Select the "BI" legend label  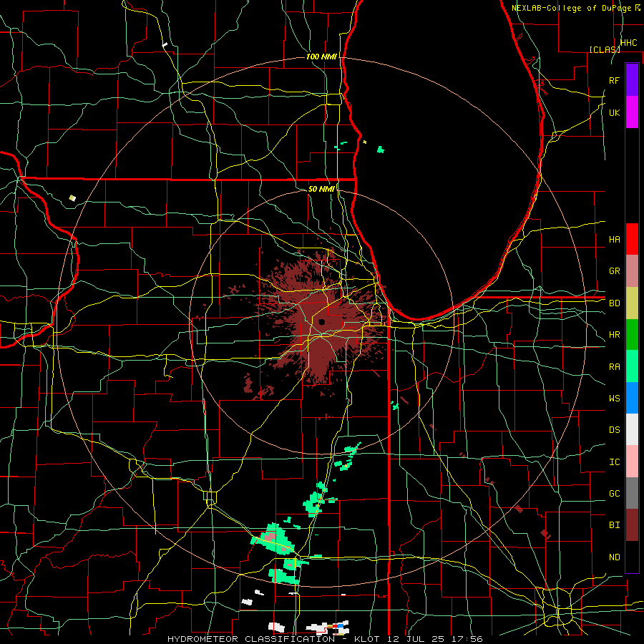[615, 525]
